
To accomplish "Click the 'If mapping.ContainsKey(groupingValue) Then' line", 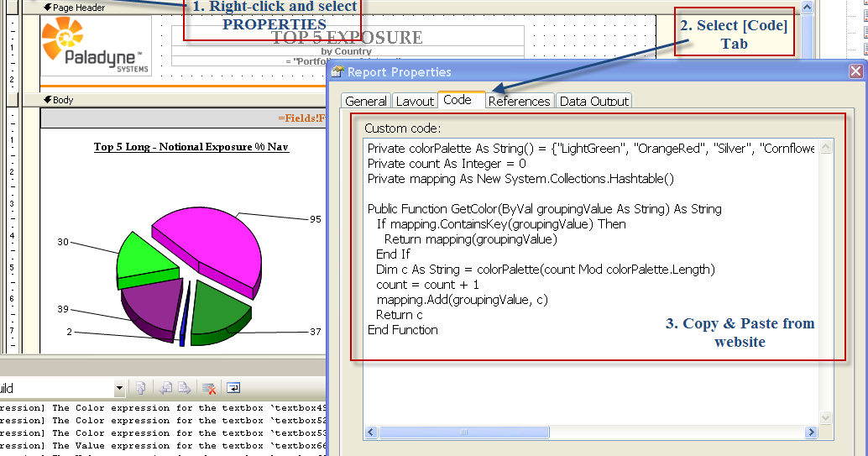I will (501, 224).
